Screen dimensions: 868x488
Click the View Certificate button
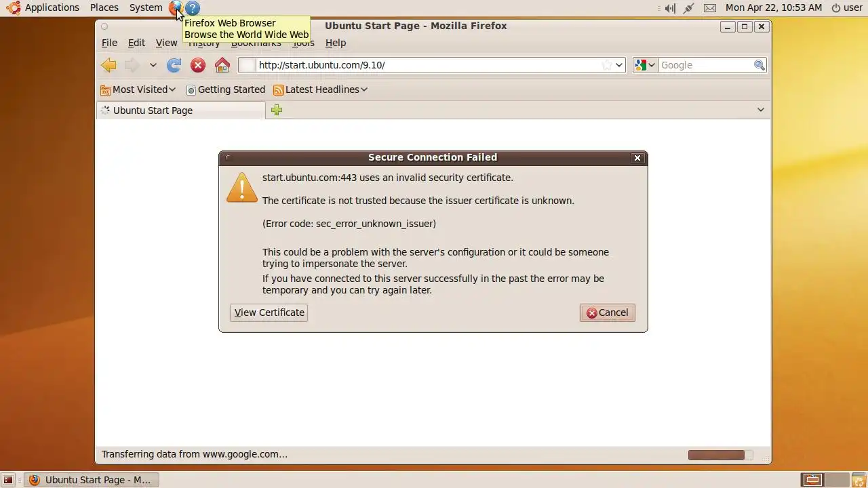tap(269, 312)
